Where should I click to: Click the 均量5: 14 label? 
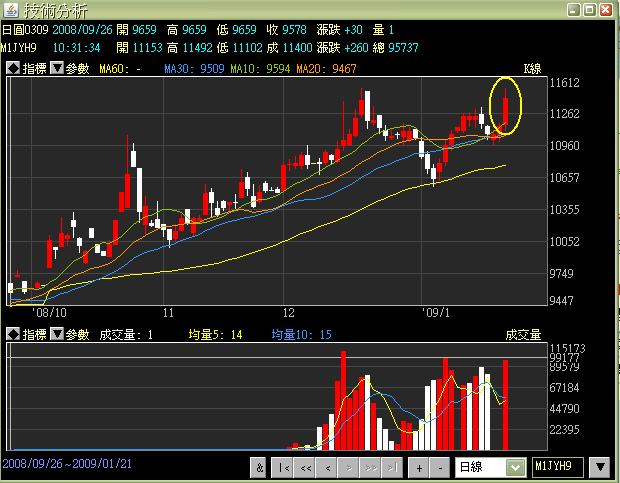click(215, 335)
